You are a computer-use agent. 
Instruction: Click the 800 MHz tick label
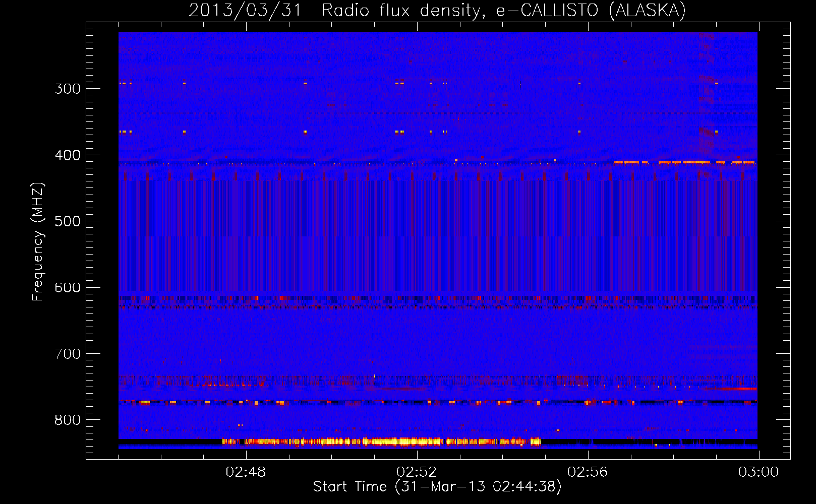pos(68,420)
